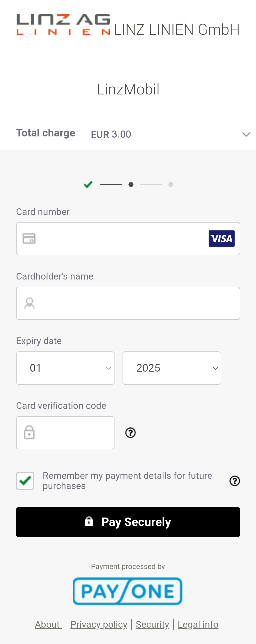256x644 pixels.
Task: Open the Privacy policy link
Action: tap(99, 625)
